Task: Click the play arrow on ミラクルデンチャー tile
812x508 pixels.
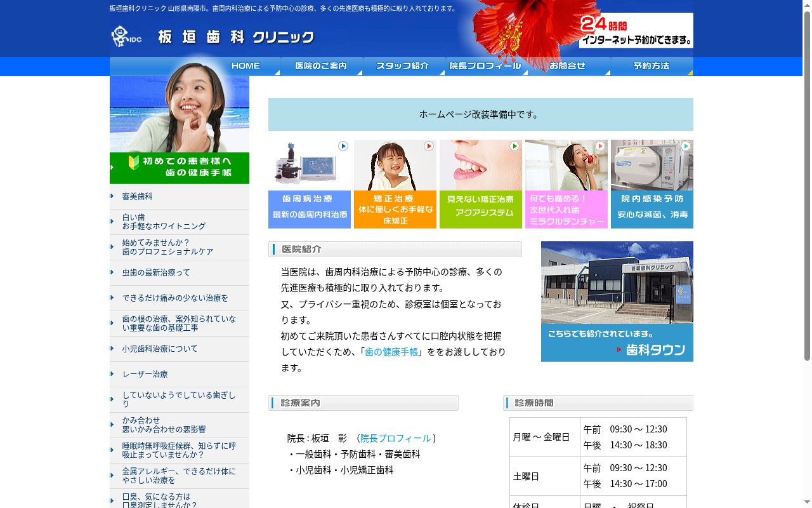Action: click(x=600, y=146)
